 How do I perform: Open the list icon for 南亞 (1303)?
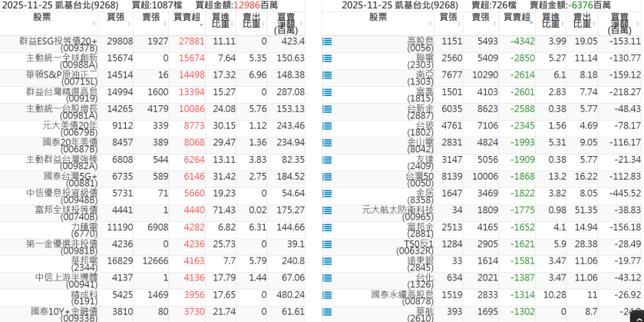tap(327, 75)
